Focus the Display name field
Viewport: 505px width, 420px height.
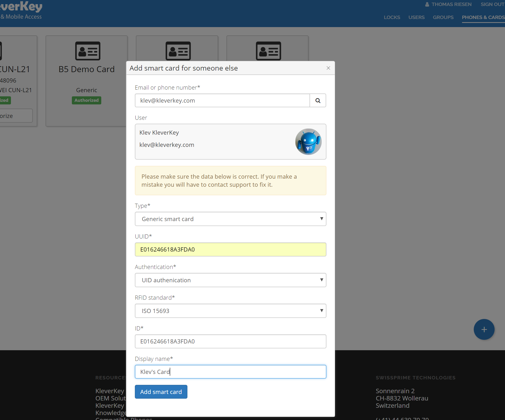[x=230, y=372]
